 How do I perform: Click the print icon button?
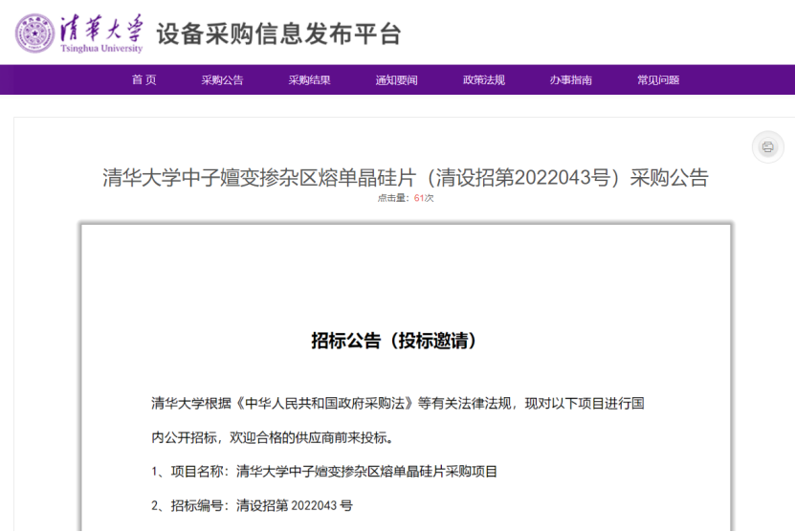[x=767, y=147]
